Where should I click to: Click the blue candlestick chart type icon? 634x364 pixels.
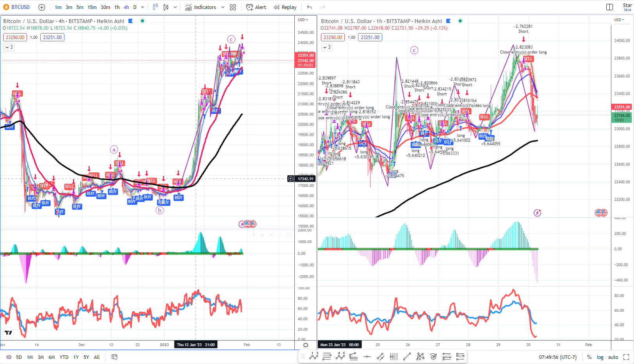coord(155,7)
